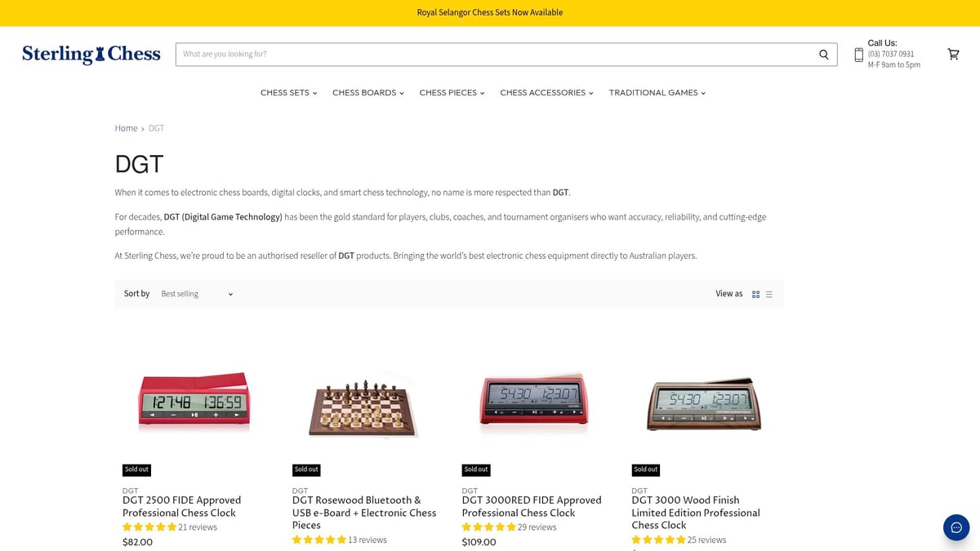Click the Home breadcrumb link

126,128
